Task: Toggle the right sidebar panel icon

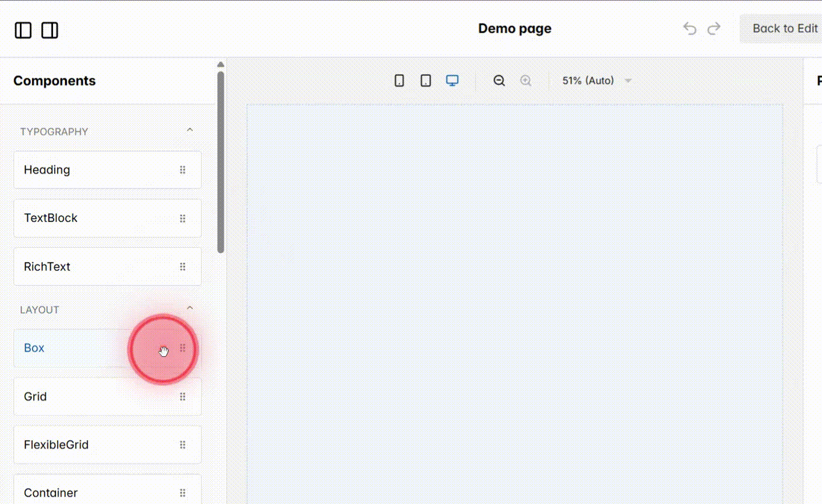Action: pyautogui.click(x=50, y=30)
